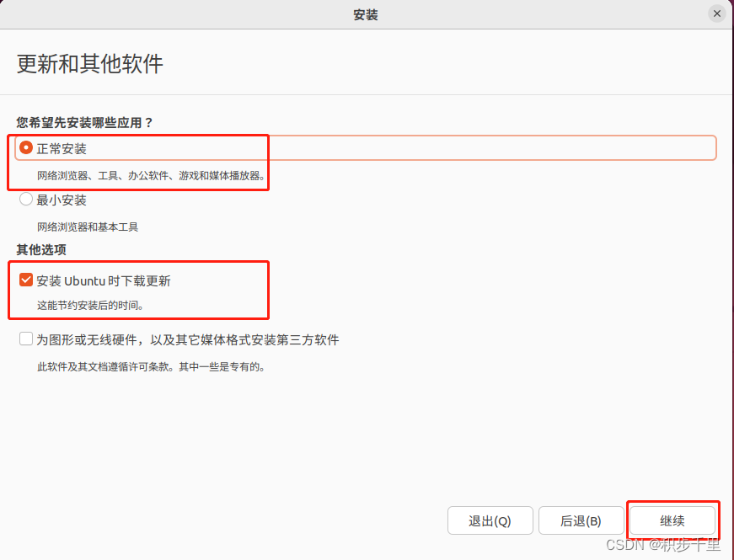Click the 网络浏览器和基本工具 description text

(x=88, y=227)
